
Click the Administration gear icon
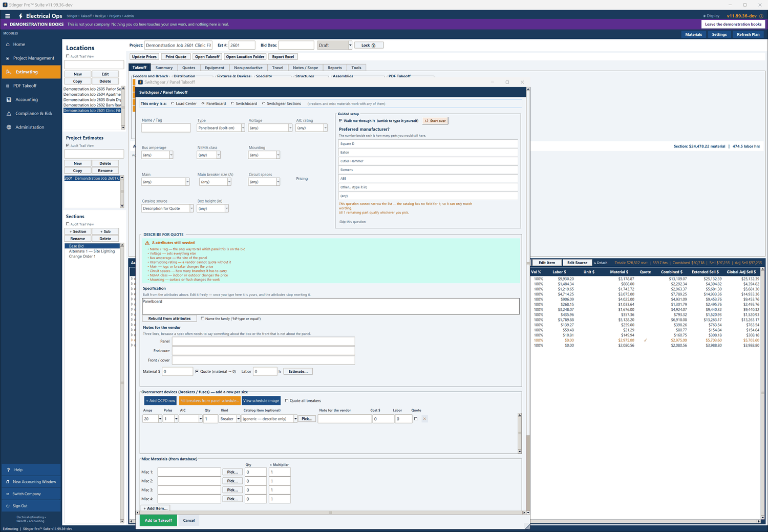click(9, 127)
